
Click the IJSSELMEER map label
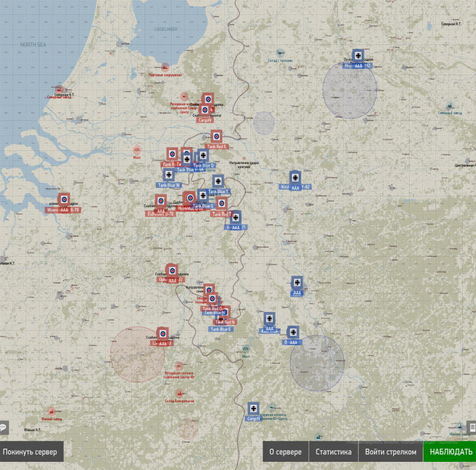(x=166, y=29)
